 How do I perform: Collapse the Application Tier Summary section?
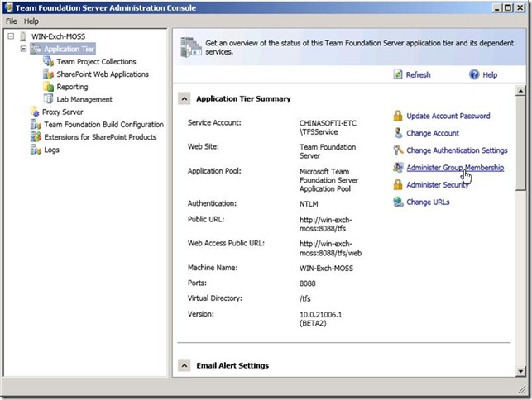pos(185,98)
